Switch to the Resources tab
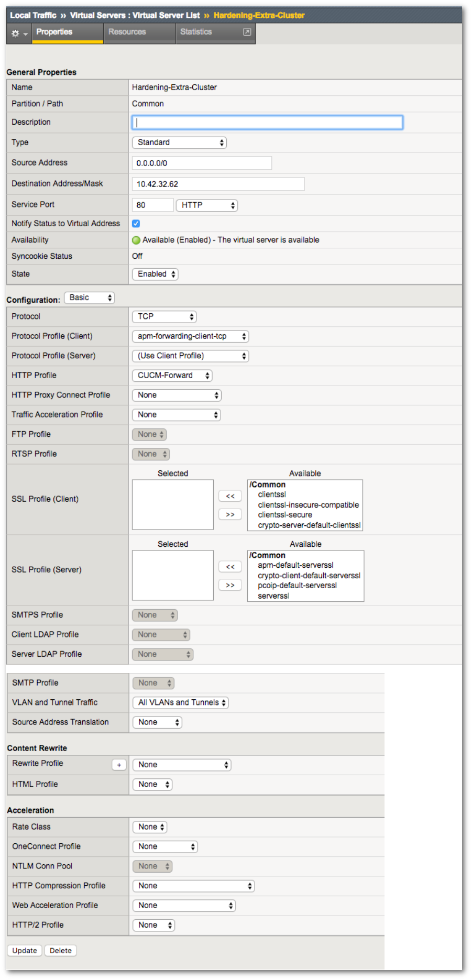Viewport: 472px width, 980px height. [x=139, y=32]
